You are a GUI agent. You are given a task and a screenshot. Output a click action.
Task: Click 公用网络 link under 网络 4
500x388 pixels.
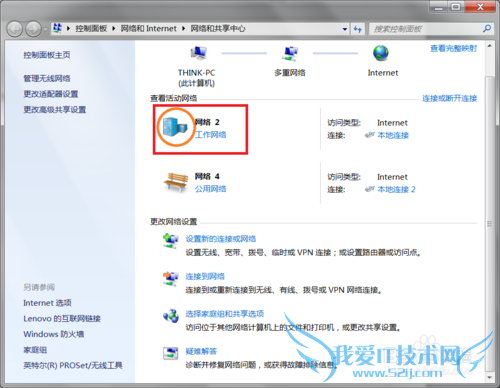tap(211, 189)
